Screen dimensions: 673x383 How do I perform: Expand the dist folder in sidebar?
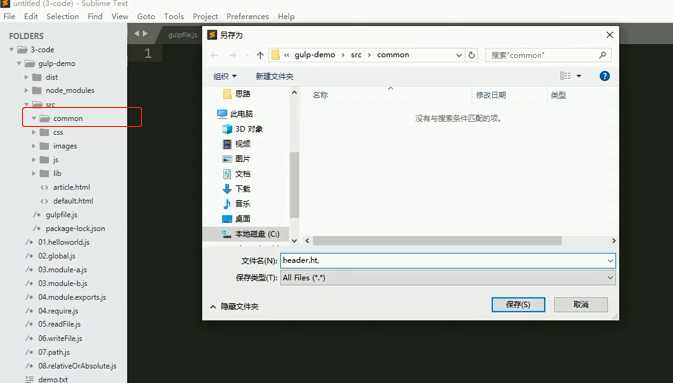click(x=26, y=77)
